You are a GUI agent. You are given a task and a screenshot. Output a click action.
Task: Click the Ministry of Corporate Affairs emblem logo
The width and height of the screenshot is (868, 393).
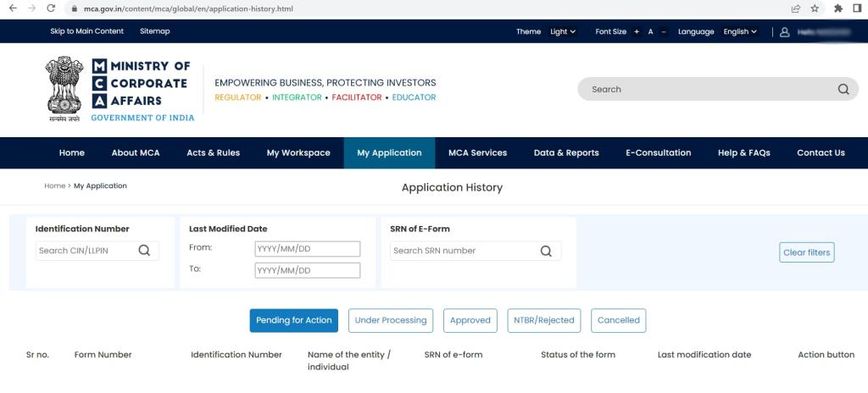coord(64,89)
